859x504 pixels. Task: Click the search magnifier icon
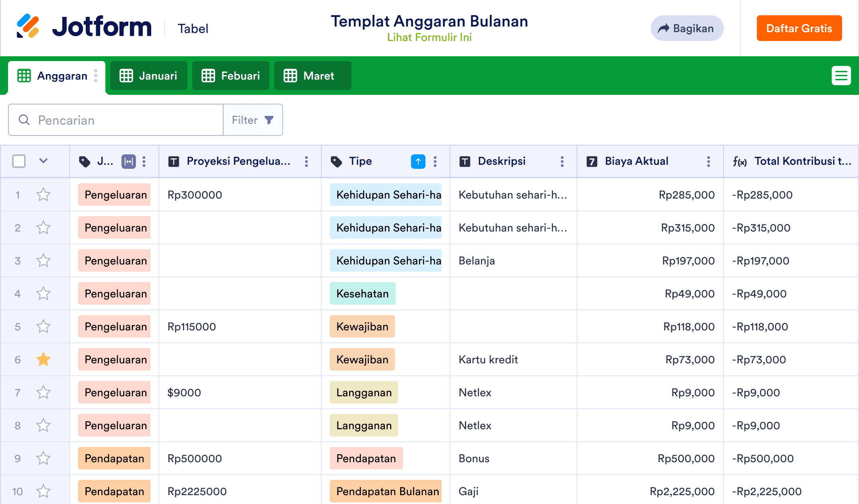(x=24, y=120)
